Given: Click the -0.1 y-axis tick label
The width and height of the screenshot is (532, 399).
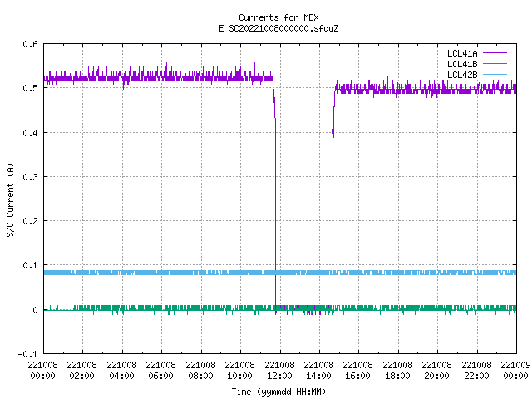Looking at the screenshot, I should pyautogui.click(x=27, y=354).
